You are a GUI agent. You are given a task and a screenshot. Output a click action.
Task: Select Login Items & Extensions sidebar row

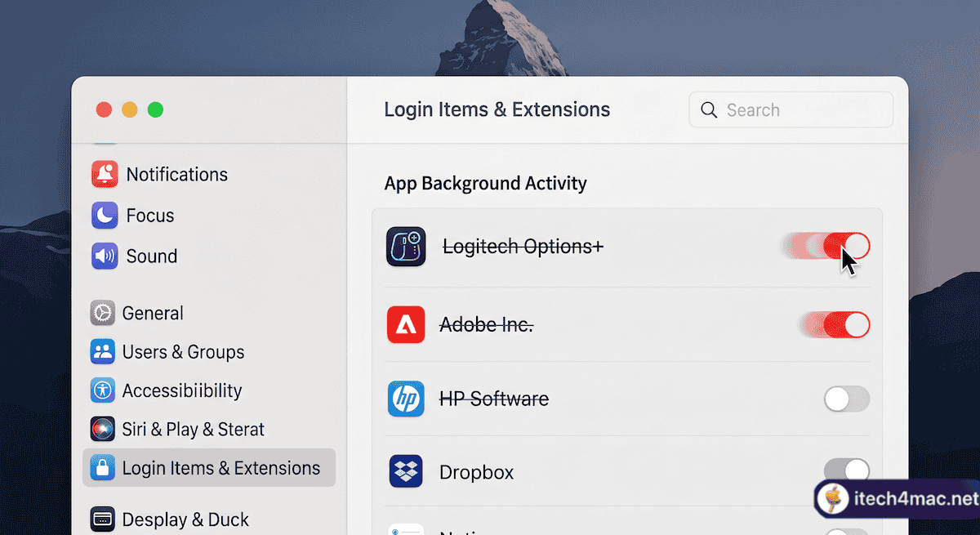209,468
